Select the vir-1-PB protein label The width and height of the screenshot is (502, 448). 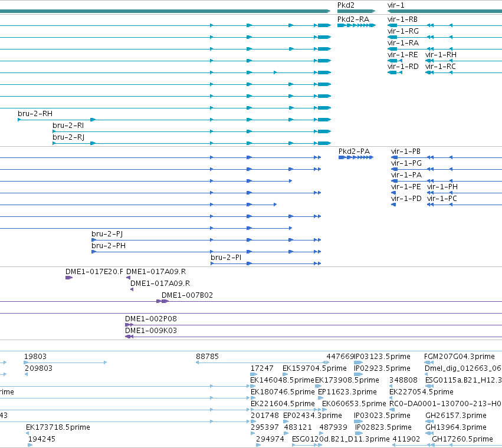(x=406, y=151)
